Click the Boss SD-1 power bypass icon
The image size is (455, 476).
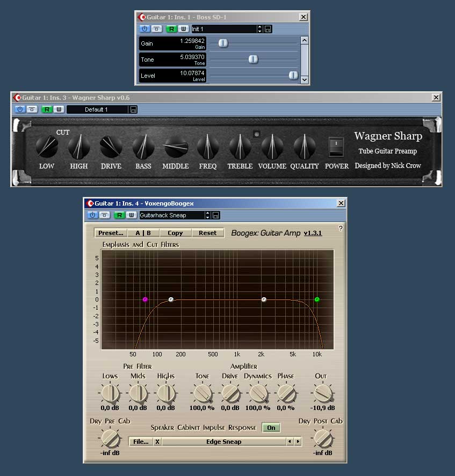[x=145, y=29]
